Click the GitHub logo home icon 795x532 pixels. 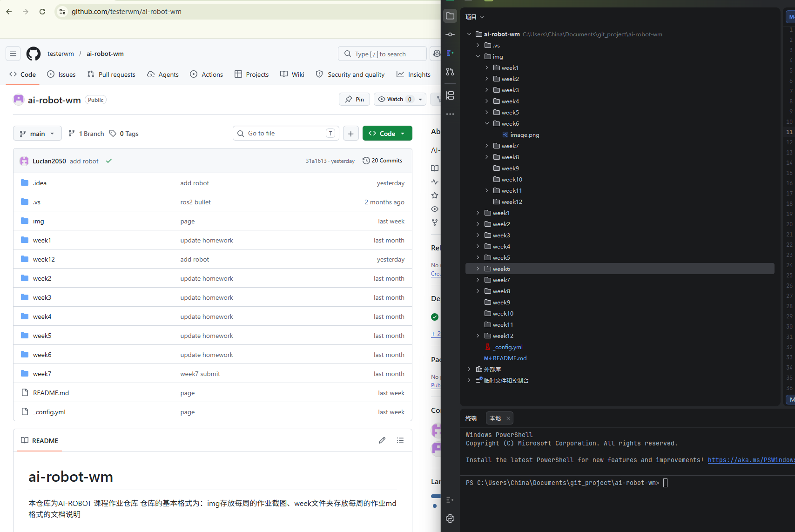pos(34,54)
